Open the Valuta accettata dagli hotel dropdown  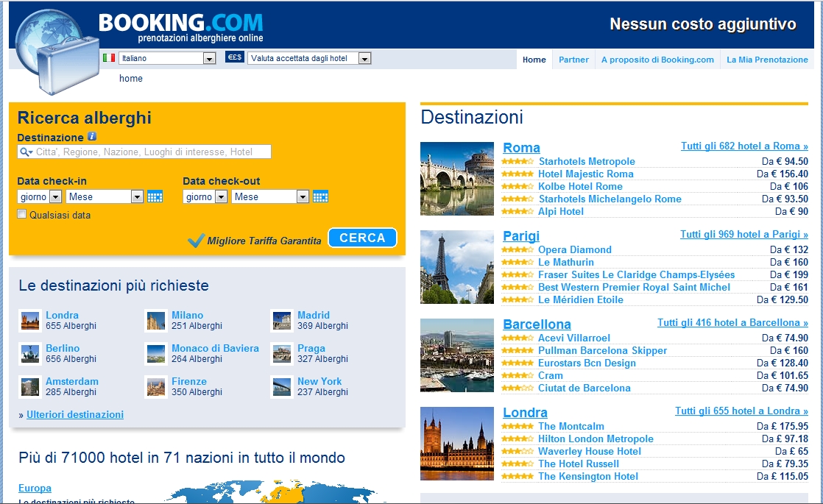309,58
